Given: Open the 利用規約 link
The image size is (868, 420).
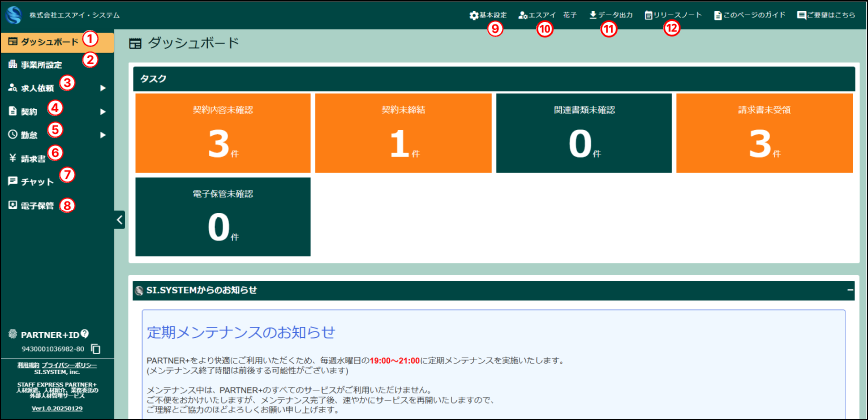Looking at the screenshot, I should 27,366.
